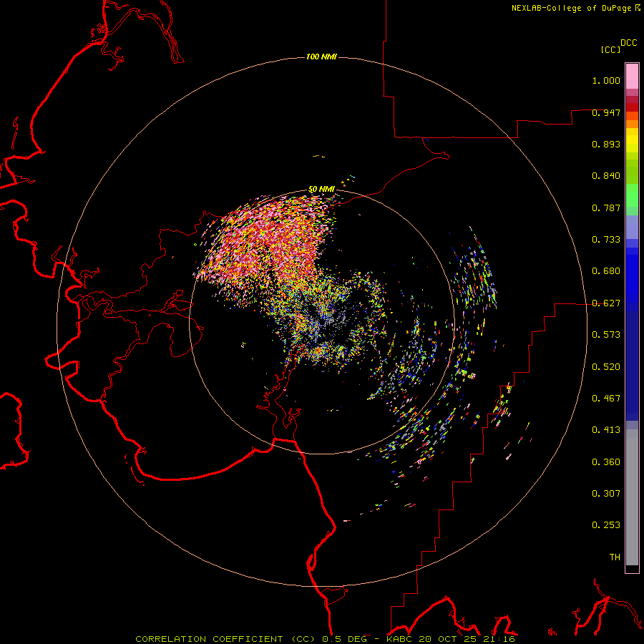Screen dimensions: 644x644
Task: Click the 0.627 scale label
Action: [x=606, y=303]
